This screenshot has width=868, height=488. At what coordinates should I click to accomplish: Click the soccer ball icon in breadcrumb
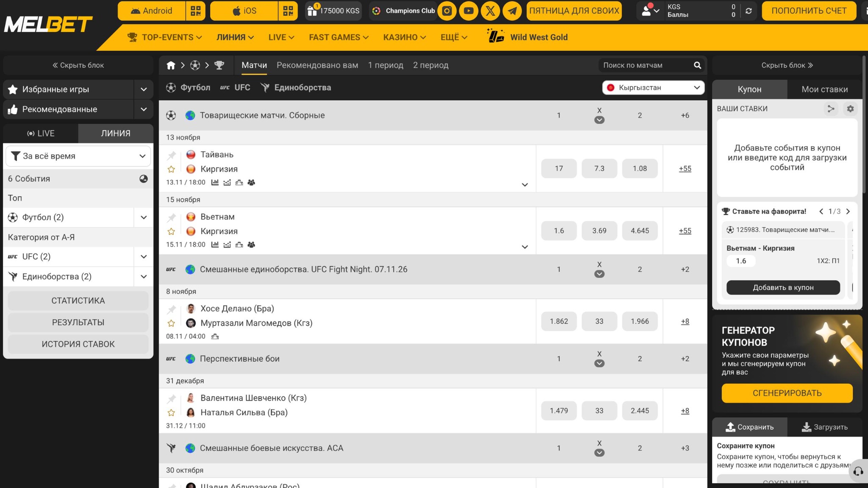pos(195,65)
